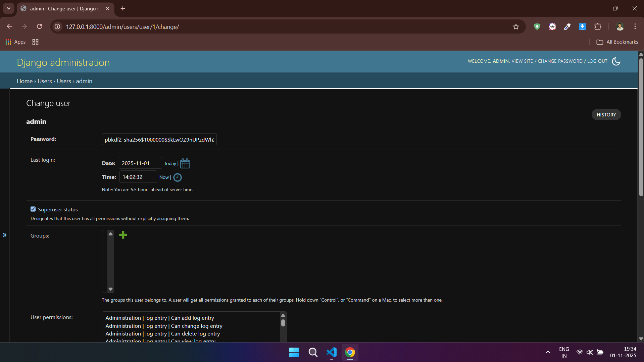Screen dimensions: 644x362
Task: Toggle dark mode moon icon
Action: [616, 61]
